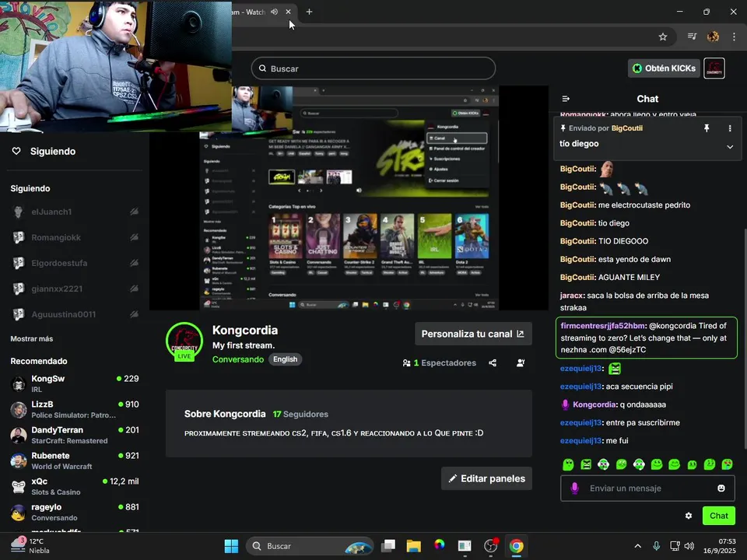Image resolution: width=747 pixels, height=560 pixels.
Task: Unpin the pinned message by BigCoutii
Action: [x=707, y=128]
